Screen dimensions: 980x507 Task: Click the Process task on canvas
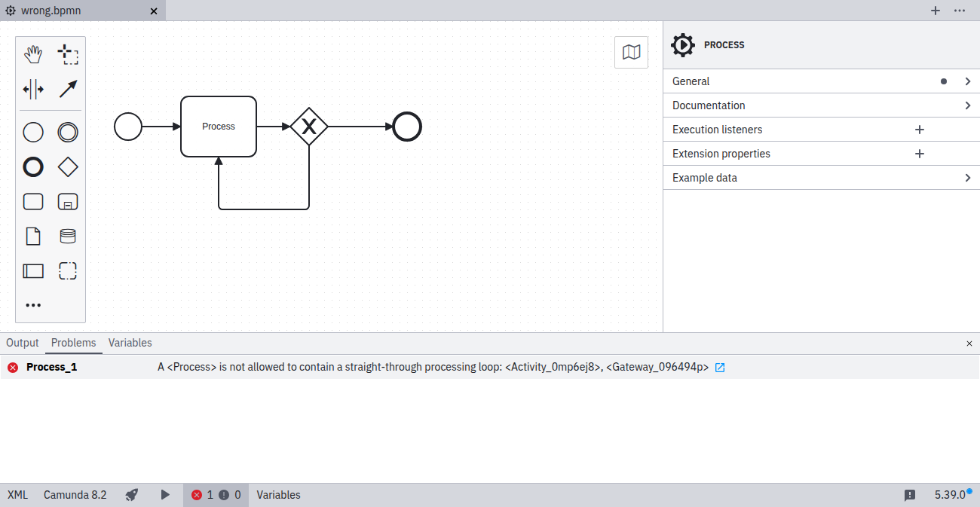pos(219,127)
